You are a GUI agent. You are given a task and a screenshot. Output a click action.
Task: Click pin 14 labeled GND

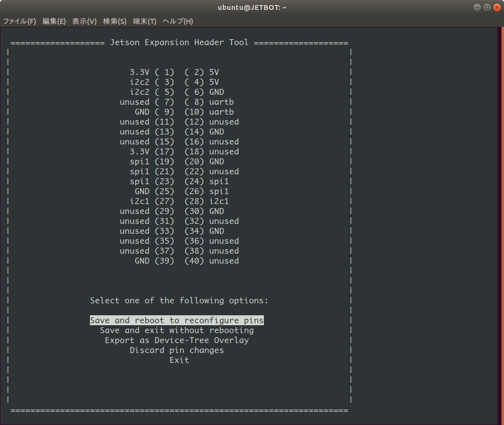204,132
